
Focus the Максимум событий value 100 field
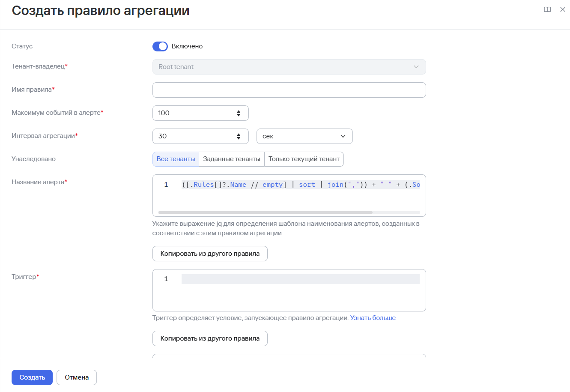(200, 113)
